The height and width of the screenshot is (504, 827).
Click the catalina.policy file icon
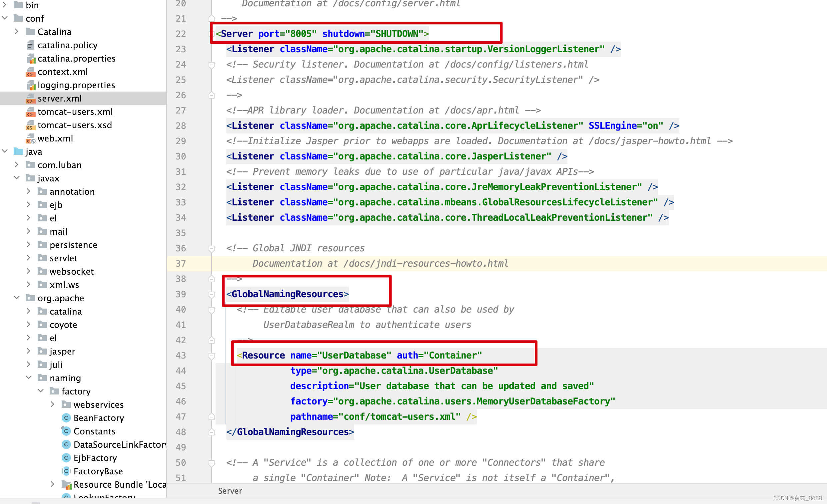(x=31, y=45)
